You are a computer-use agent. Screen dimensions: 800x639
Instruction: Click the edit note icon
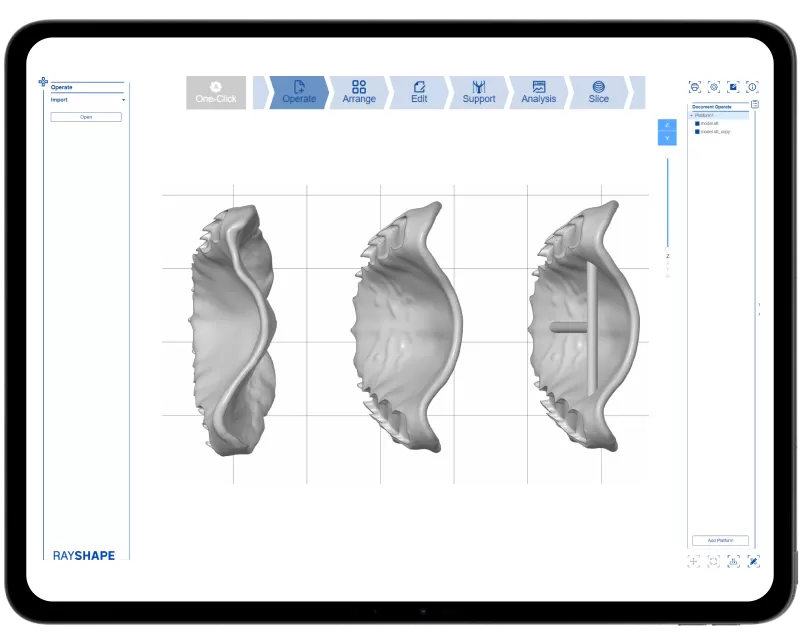[x=733, y=87]
